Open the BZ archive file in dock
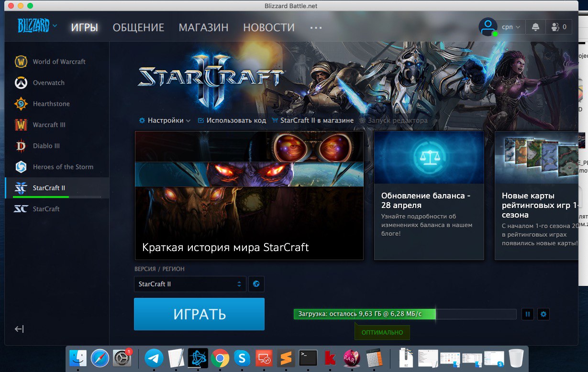588x372 pixels. click(x=406, y=358)
